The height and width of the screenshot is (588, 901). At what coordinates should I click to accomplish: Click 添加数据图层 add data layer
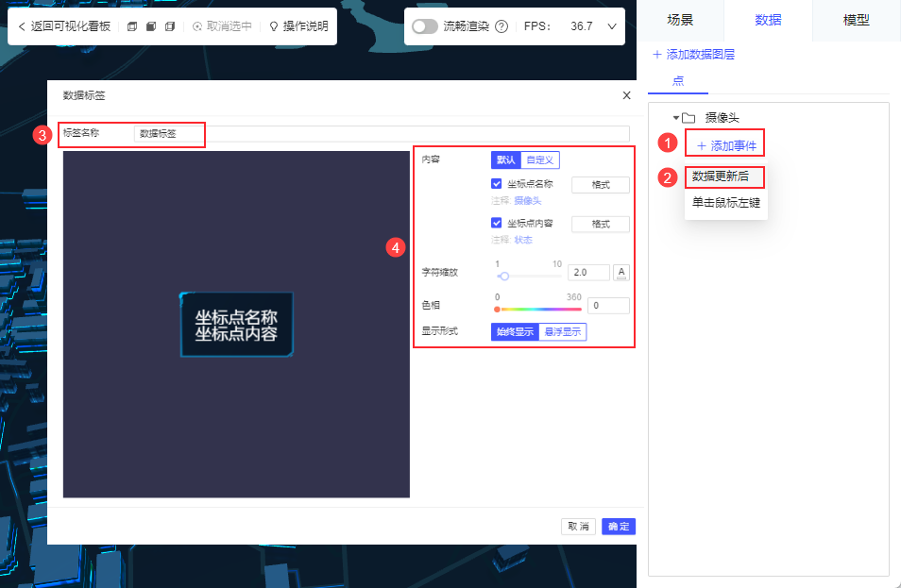pos(693,55)
